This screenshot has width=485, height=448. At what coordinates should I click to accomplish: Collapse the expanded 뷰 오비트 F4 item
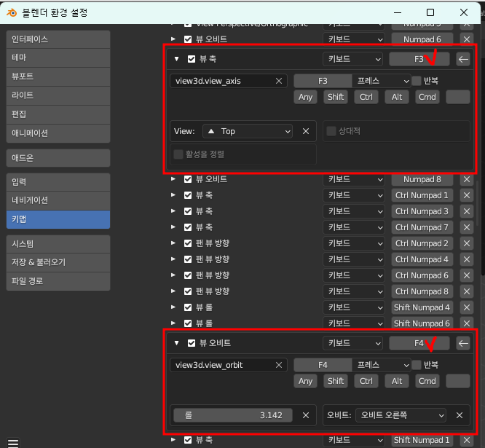pos(177,343)
